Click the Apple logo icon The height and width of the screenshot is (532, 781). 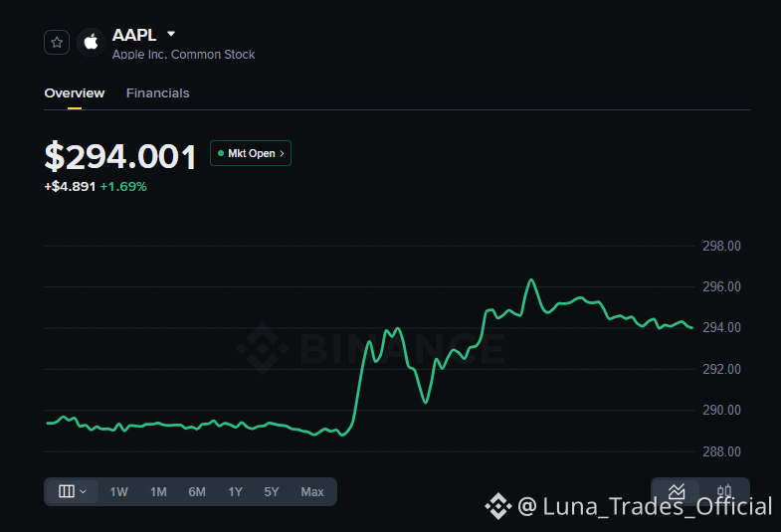(91, 43)
